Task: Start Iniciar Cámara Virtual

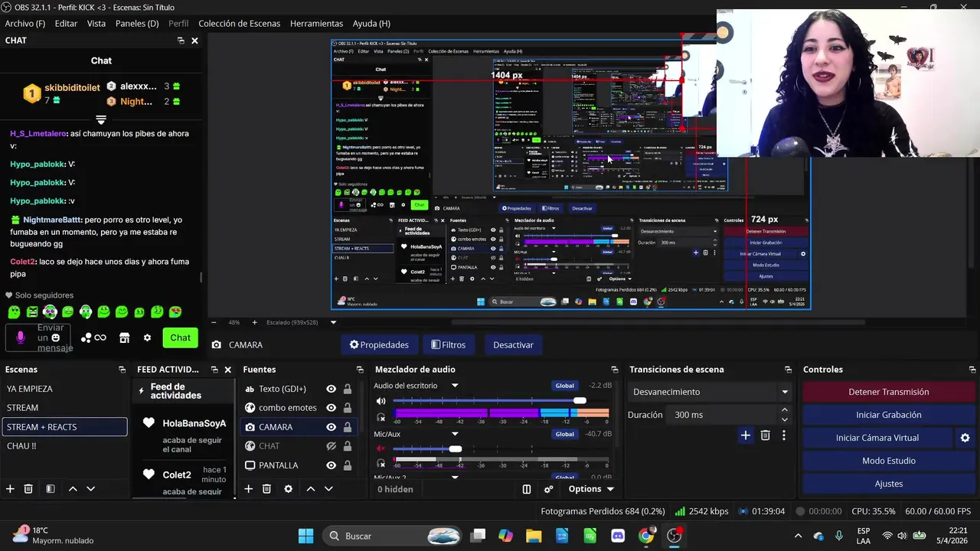Action: 877,438
